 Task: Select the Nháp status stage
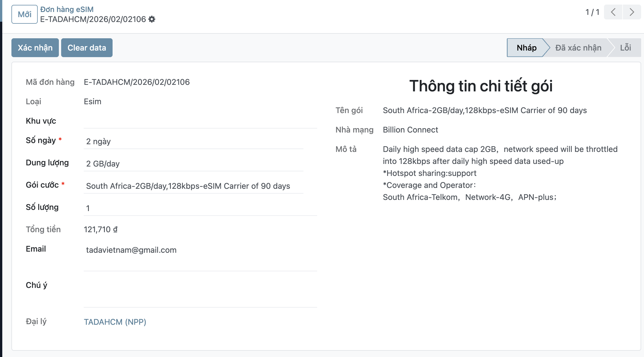pos(526,48)
